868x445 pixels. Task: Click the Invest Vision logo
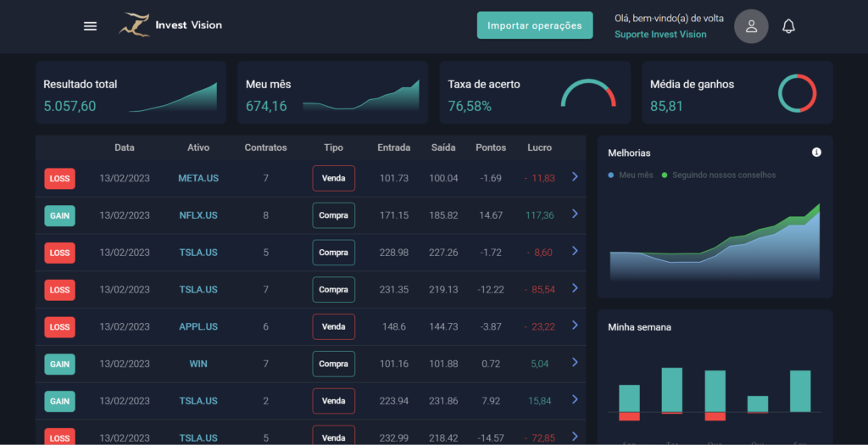tap(170, 25)
